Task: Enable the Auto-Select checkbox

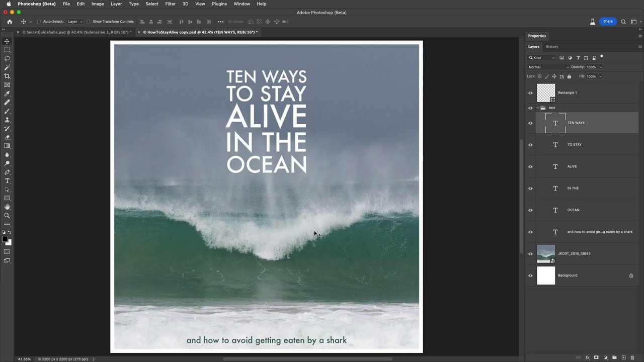Action: [39, 22]
